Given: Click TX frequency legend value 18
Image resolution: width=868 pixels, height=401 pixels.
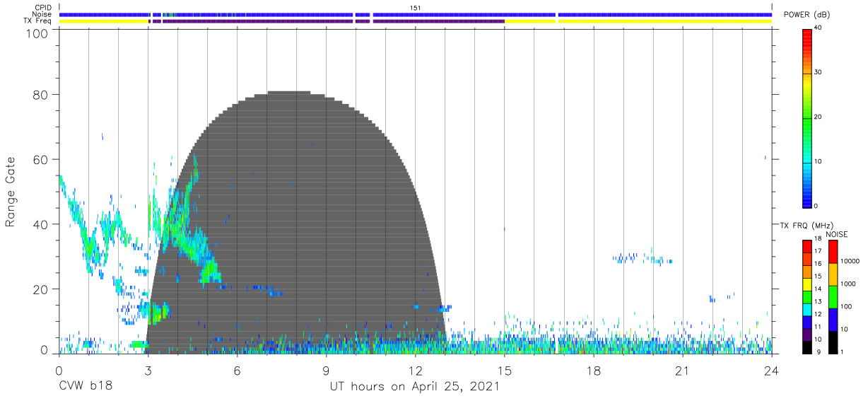Looking at the screenshot, I should (818, 240).
